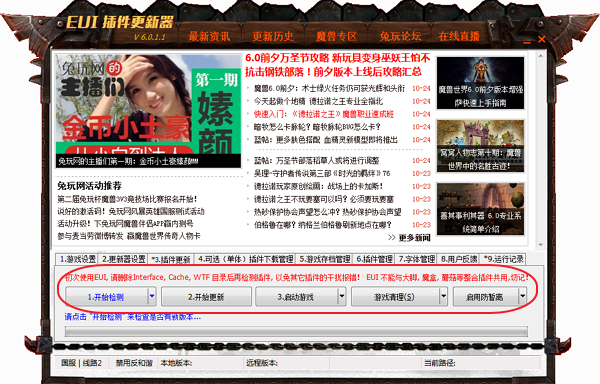Expand the dropdown arrow beside 3.启动游戏

click(342, 296)
